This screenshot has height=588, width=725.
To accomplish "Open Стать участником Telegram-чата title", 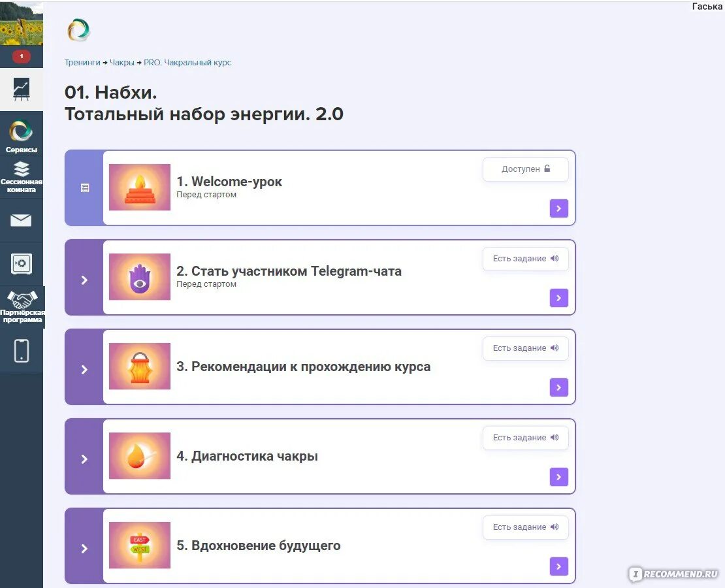I will pyautogui.click(x=289, y=271).
